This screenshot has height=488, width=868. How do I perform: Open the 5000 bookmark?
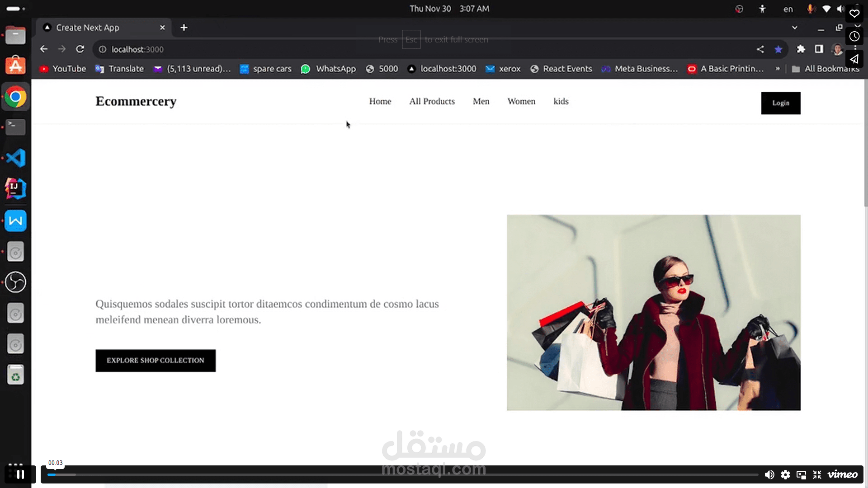coord(382,69)
